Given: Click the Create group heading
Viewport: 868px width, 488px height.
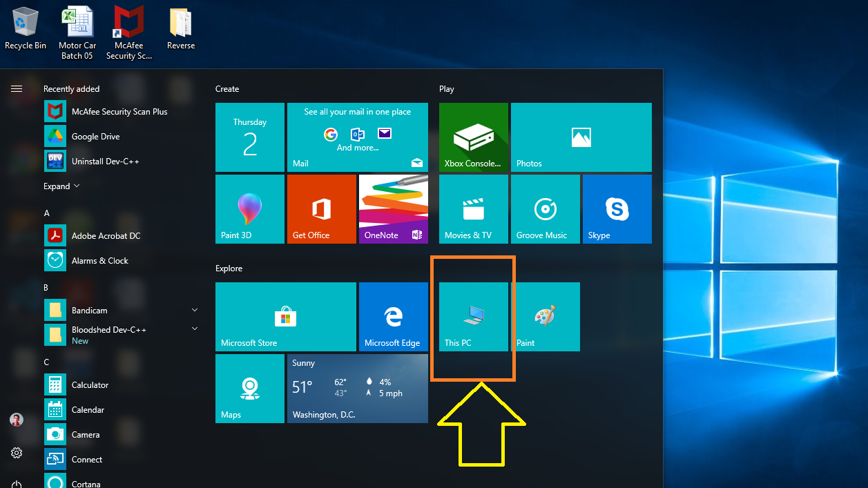Looking at the screenshot, I should point(227,89).
